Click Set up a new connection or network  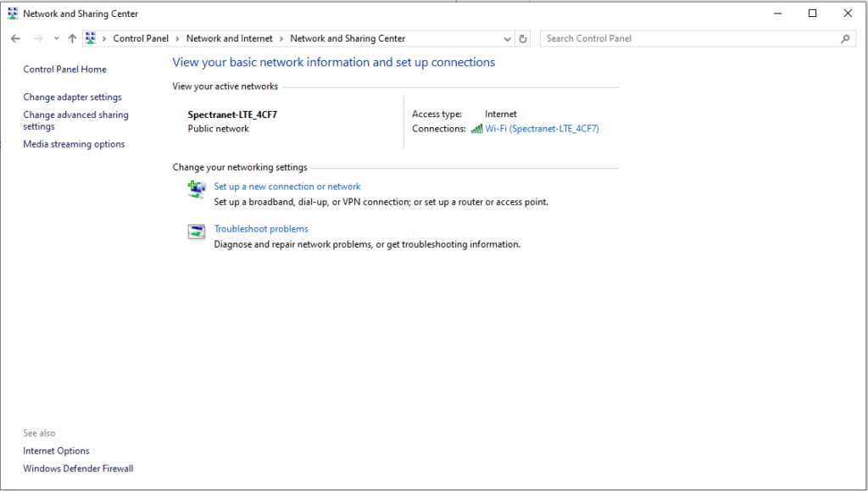[287, 186]
